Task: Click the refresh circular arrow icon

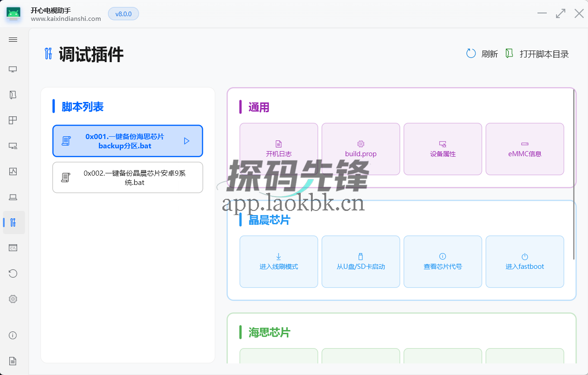Action: (471, 54)
